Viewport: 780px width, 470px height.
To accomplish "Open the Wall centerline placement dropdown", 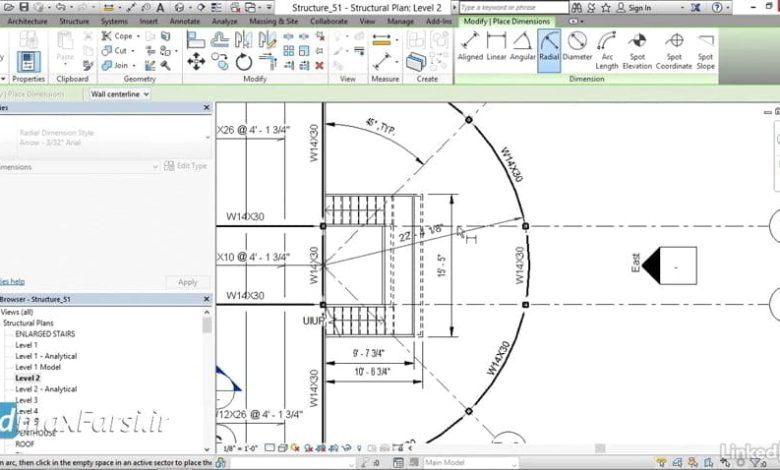I will pyautogui.click(x=119, y=94).
